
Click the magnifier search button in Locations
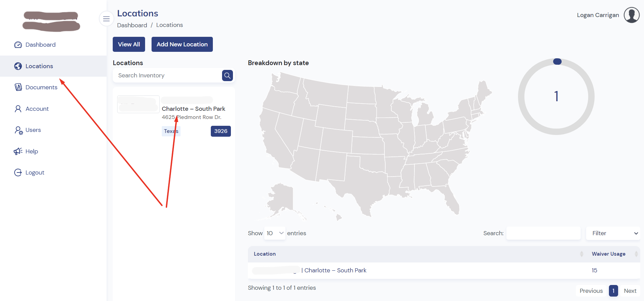tap(227, 75)
